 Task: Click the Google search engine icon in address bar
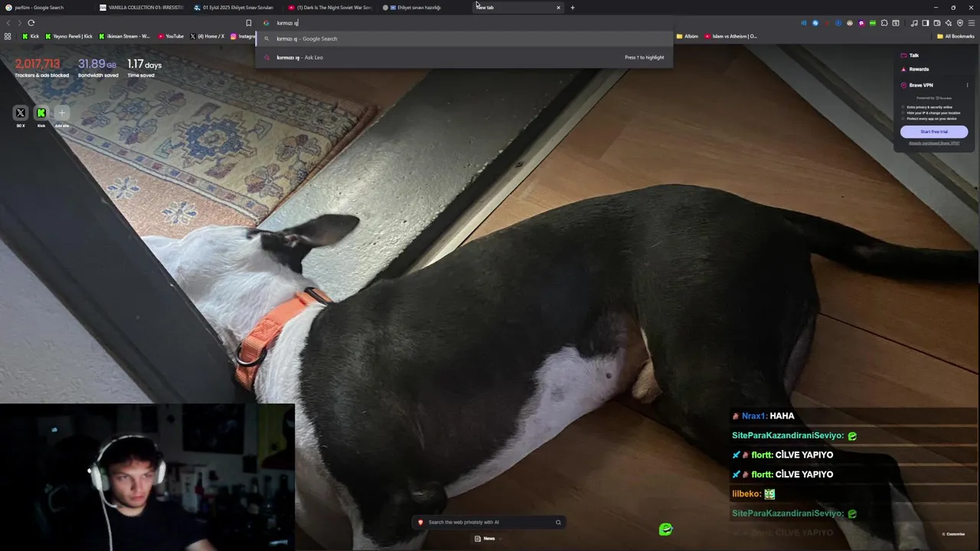coord(266,23)
